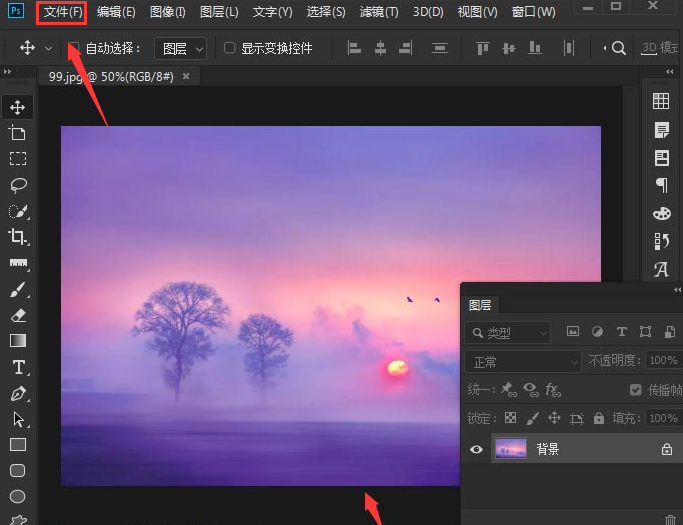Choose the Ellipse shape tool
This screenshot has height=525, width=683.
pos(17,496)
